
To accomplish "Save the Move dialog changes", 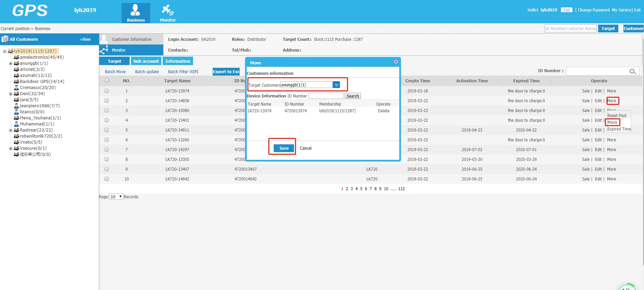I will tap(284, 148).
